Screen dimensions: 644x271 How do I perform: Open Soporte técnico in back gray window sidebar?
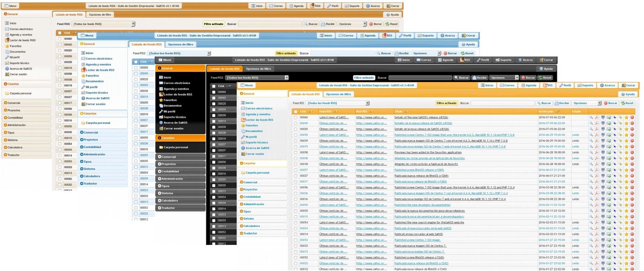coord(19,63)
